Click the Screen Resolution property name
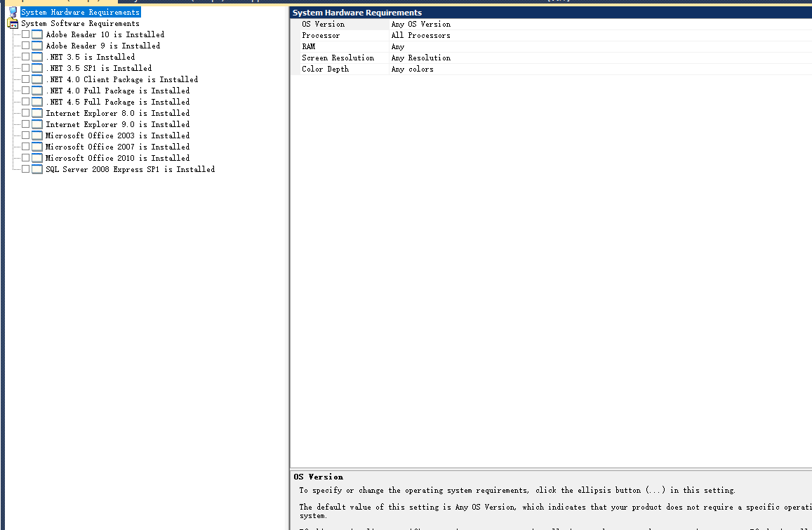Viewport: 812px width, 530px height. [x=338, y=58]
